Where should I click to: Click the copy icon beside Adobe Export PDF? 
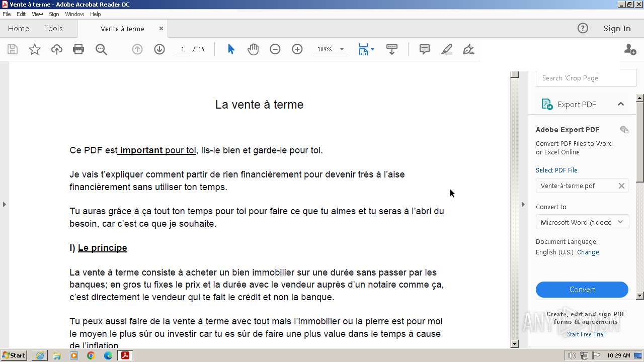point(624,130)
